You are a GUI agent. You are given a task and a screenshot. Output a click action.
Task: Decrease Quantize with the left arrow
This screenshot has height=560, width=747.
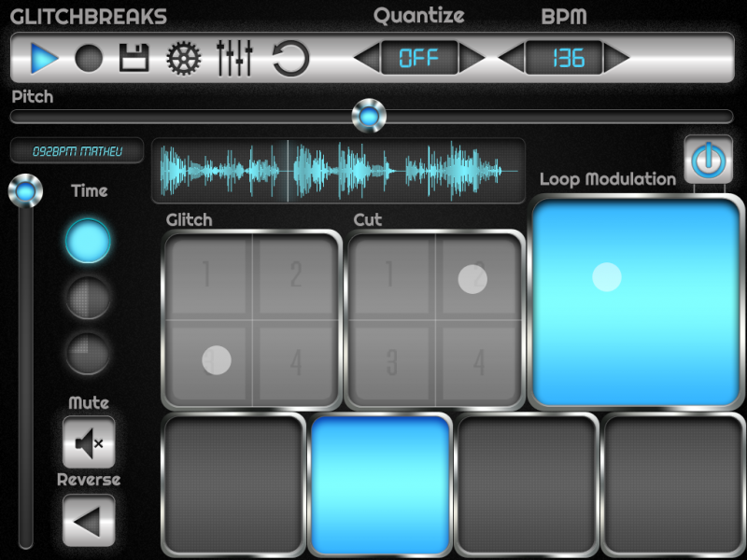coord(367,58)
